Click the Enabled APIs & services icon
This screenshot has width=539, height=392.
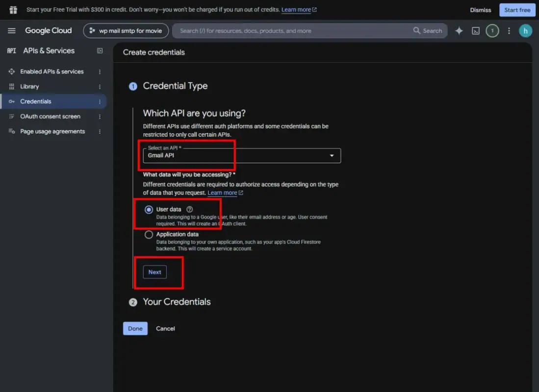click(x=12, y=72)
